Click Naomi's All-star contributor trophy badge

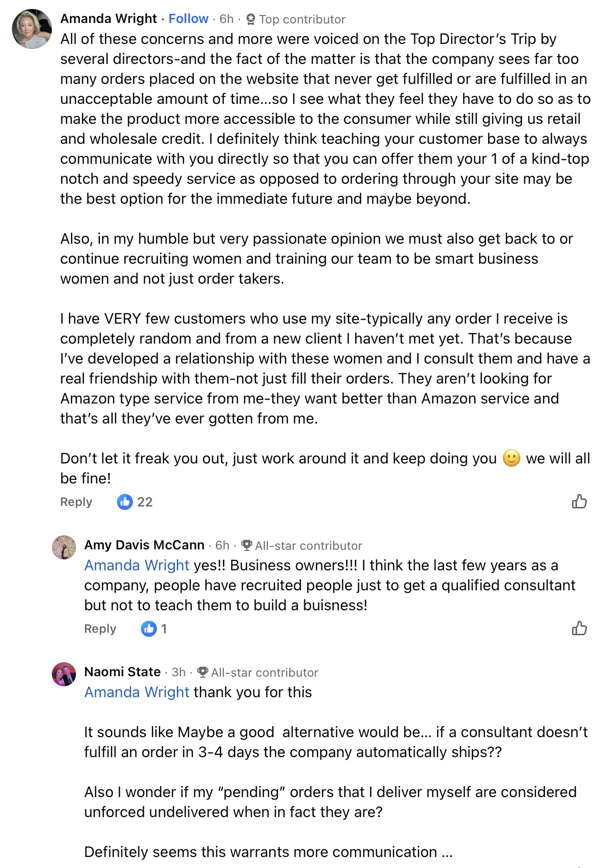(x=202, y=672)
